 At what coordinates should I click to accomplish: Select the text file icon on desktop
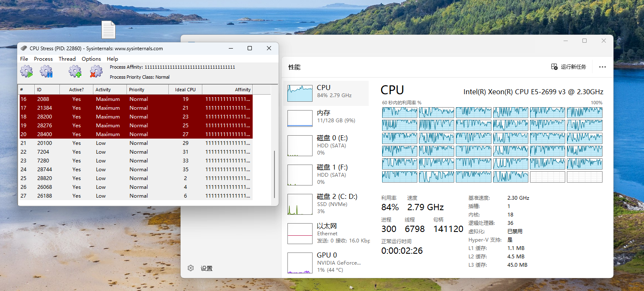point(108,30)
